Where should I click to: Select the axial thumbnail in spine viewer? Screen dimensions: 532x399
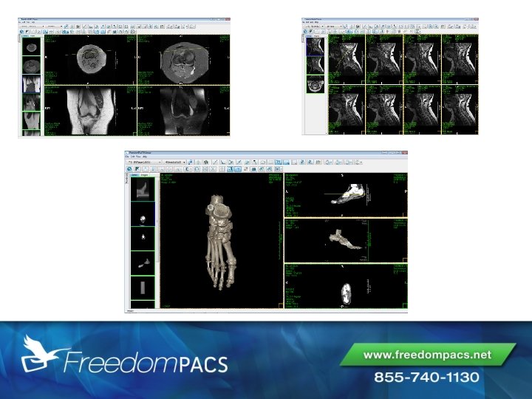point(316,84)
